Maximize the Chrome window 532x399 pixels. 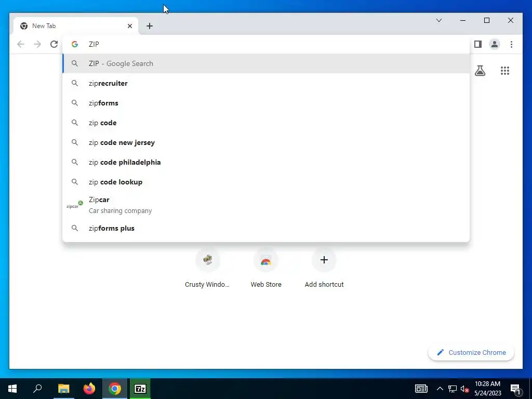tap(486, 20)
